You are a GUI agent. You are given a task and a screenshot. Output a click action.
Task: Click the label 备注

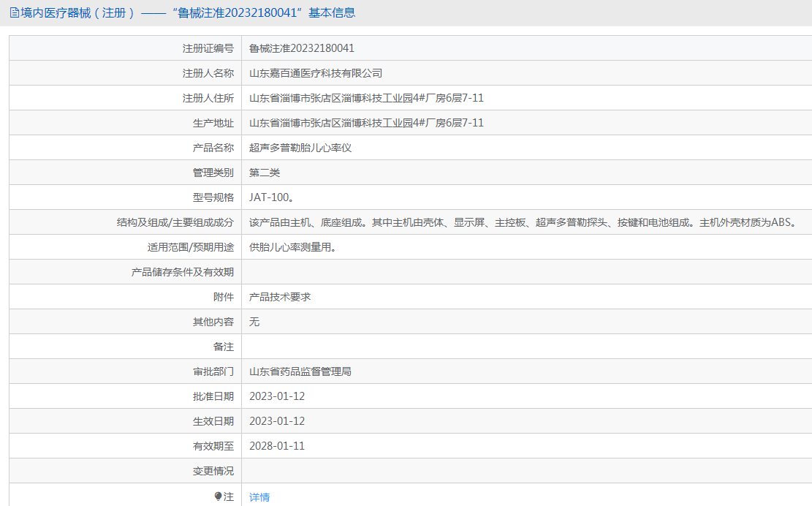(224, 347)
